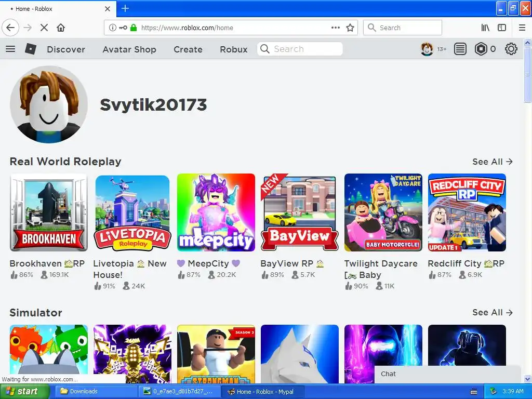Click the Home - Roblox - Mypal taskbar button
This screenshot has height=399, width=532.
262,392
